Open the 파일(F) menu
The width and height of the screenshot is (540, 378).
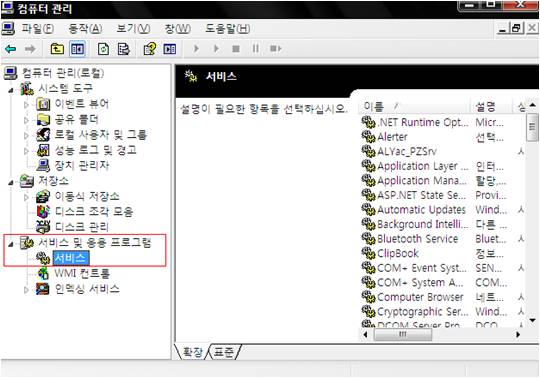point(37,29)
